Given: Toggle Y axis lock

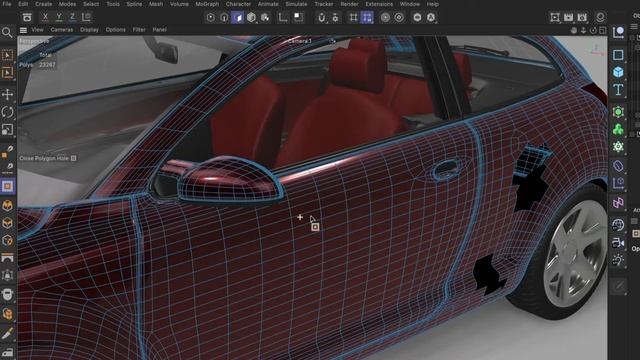Looking at the screenshot, I should 59,17.
